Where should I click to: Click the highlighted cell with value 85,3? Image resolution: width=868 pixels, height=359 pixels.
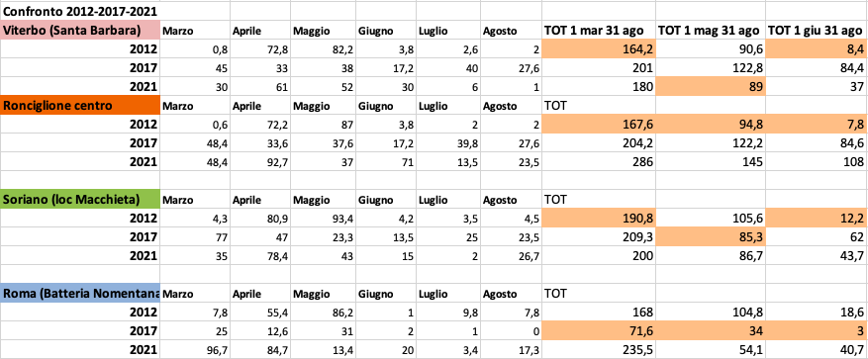click(x=711, y=237)
